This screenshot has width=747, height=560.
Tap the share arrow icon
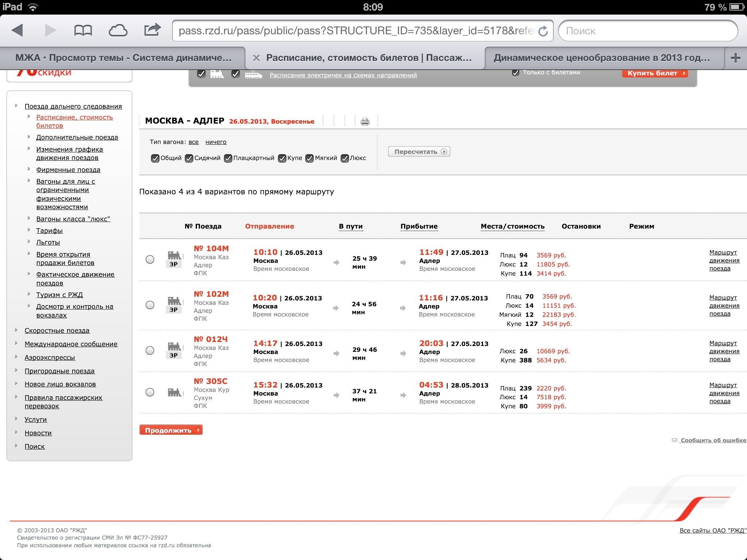point(152,30)
